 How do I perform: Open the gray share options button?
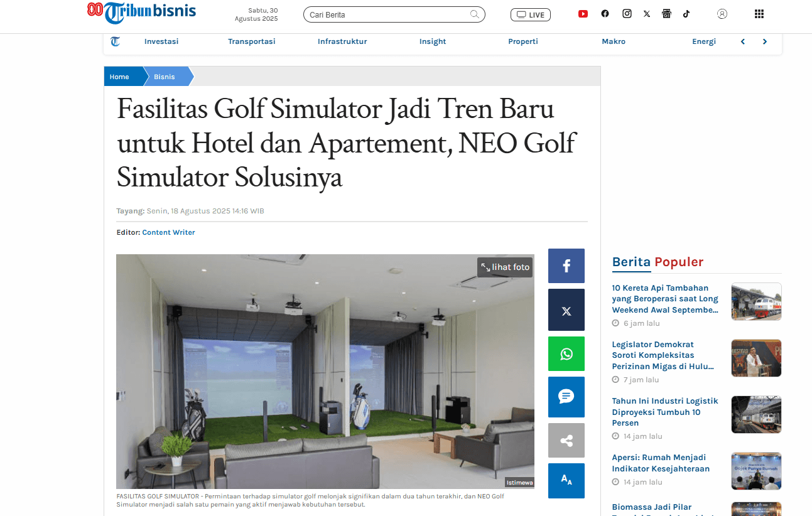pos(566,441)
